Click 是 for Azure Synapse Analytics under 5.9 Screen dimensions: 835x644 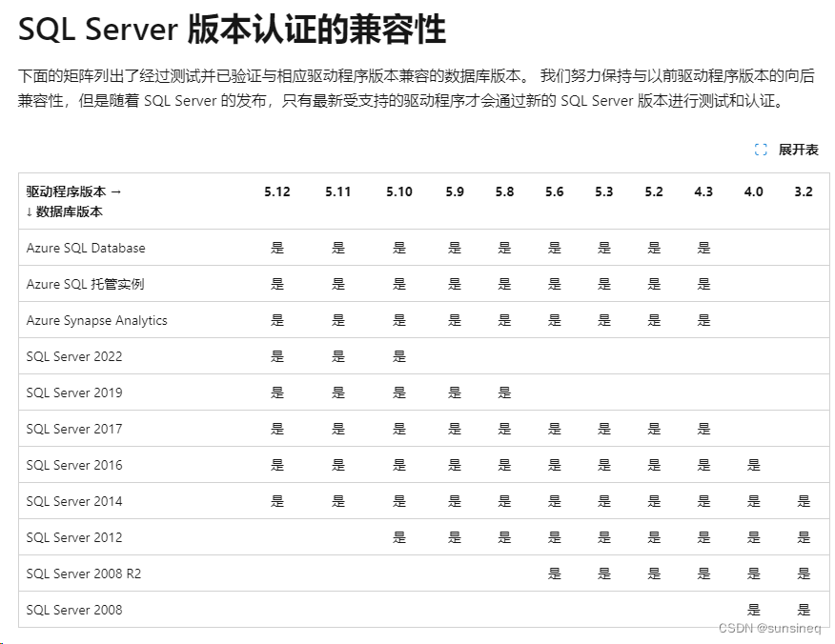(455, 320)
